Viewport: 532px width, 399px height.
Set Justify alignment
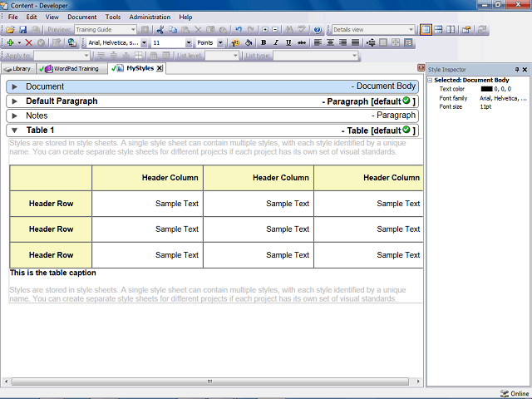355,42
